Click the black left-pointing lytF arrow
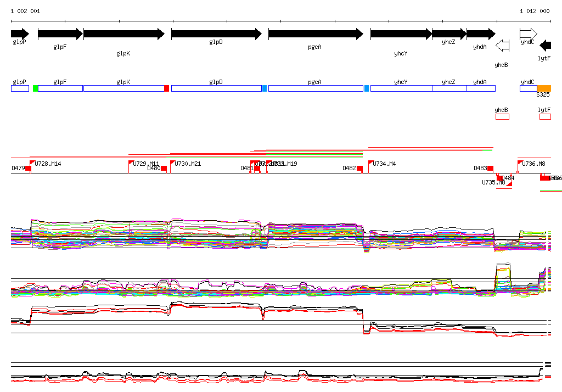The height and width of the screenshot is (392, 562). pos(545,46)
